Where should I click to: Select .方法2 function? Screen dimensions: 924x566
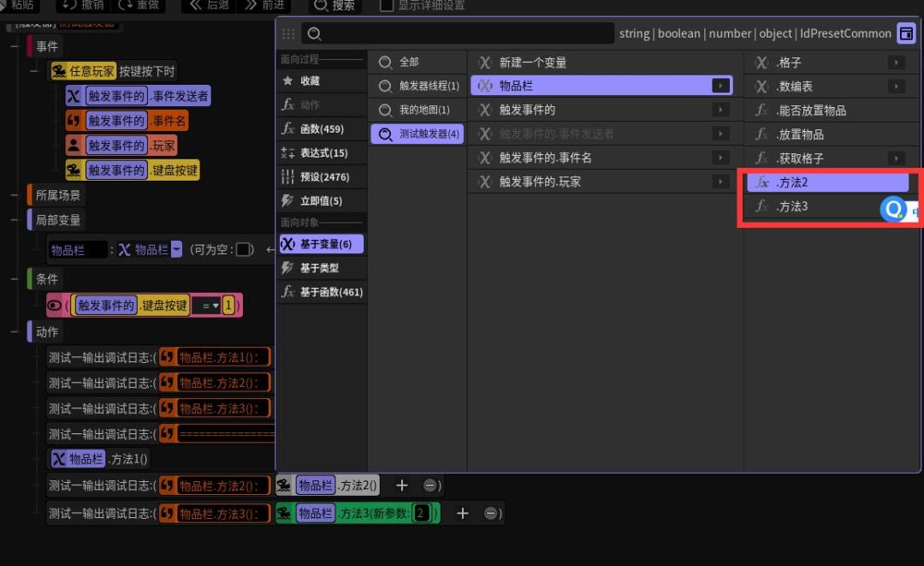click(827, 182)
